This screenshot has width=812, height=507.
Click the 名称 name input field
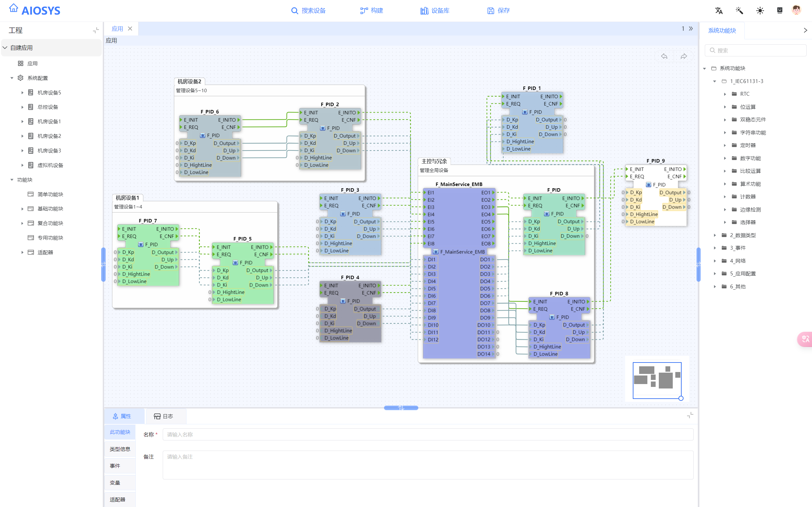pyautogui.click(x=428, y=434)
